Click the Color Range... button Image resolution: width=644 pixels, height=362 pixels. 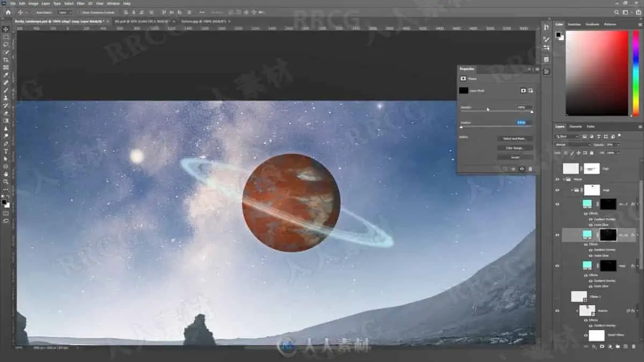[x=515, y=148]
